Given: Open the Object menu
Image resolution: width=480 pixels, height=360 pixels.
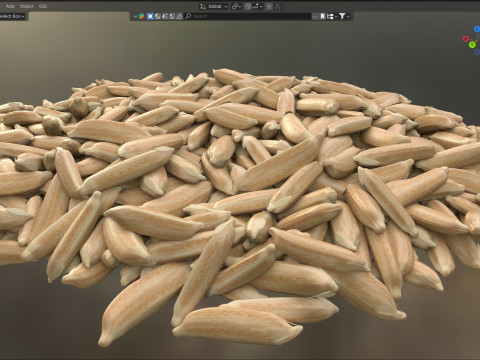Looking at the screenshot, I should click(26, 6).
